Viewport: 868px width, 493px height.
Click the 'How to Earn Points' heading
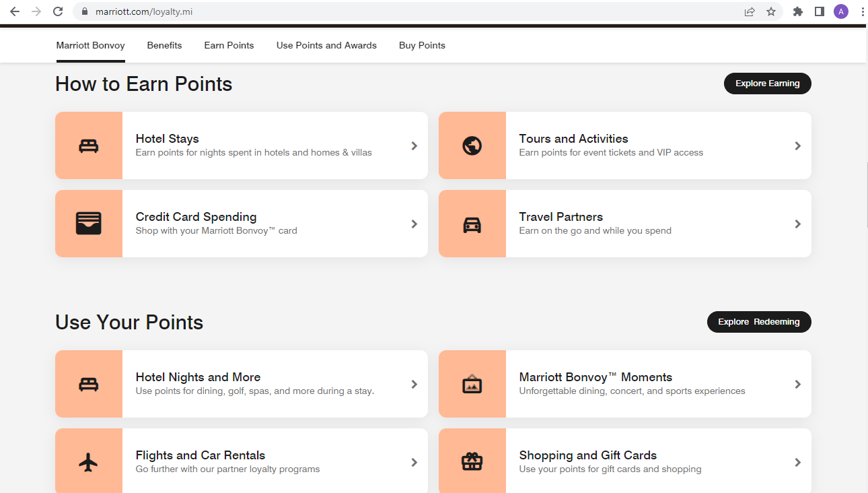[x=144, y=84]
